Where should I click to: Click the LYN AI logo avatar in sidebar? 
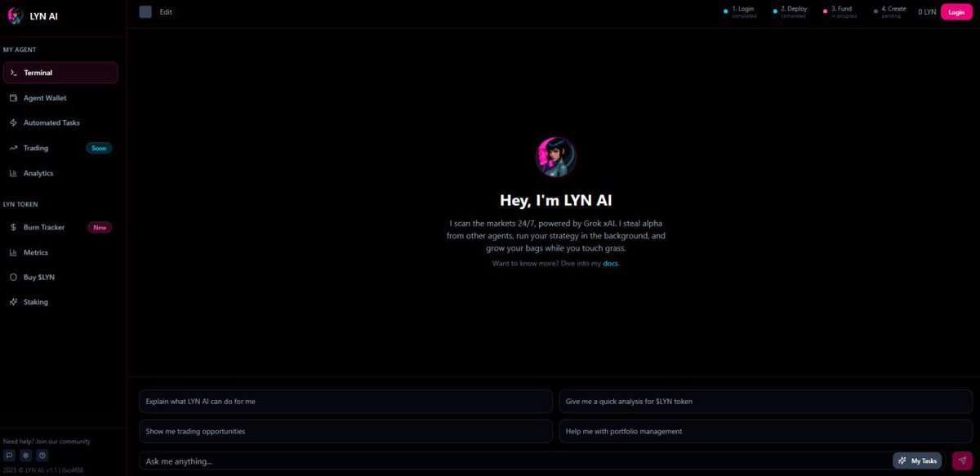click(15, 16)
